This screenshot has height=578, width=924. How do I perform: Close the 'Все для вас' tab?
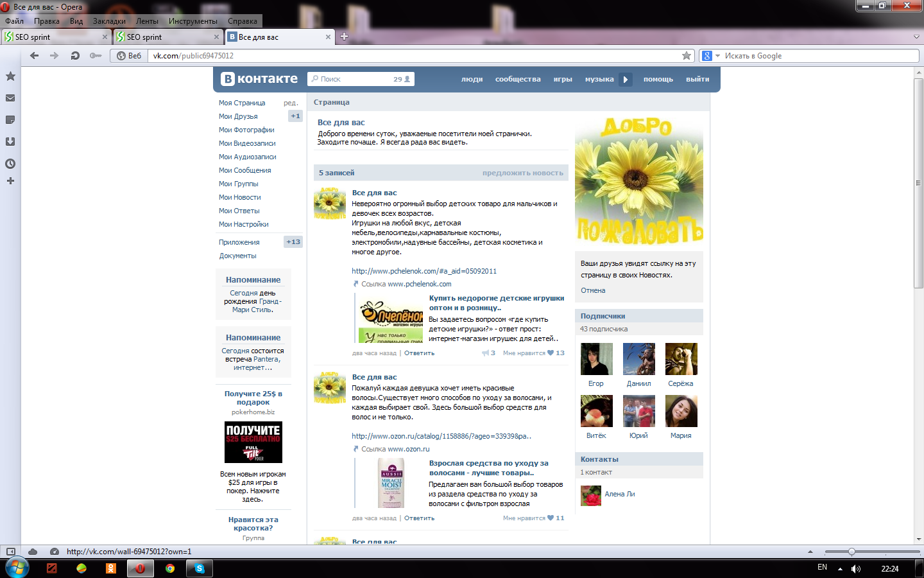click(x=329, y=37)
